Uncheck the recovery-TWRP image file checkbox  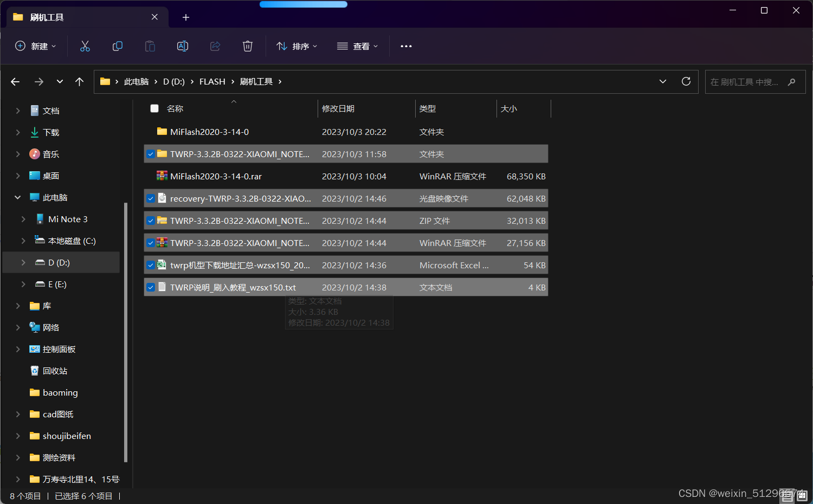[151, 198]
